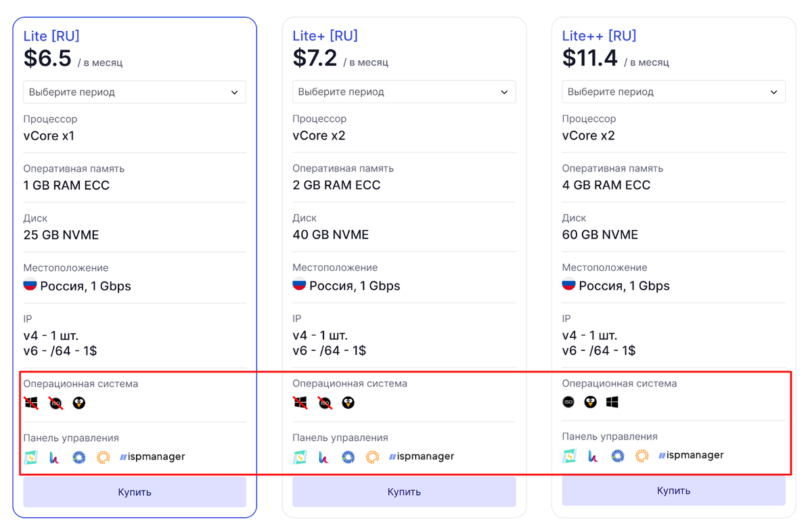
Task: Click the ispmanager logo in Lite plan
Action: coord(152,456)
